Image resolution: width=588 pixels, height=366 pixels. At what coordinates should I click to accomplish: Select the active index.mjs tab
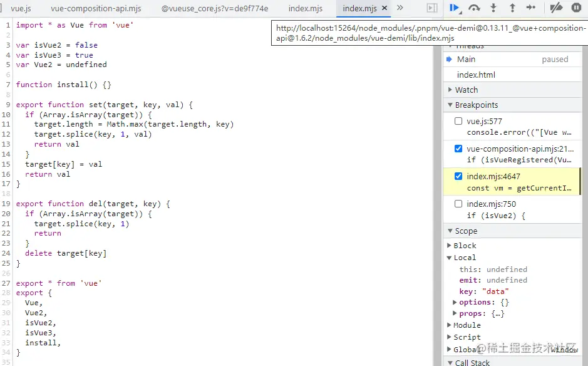[359, 8]
